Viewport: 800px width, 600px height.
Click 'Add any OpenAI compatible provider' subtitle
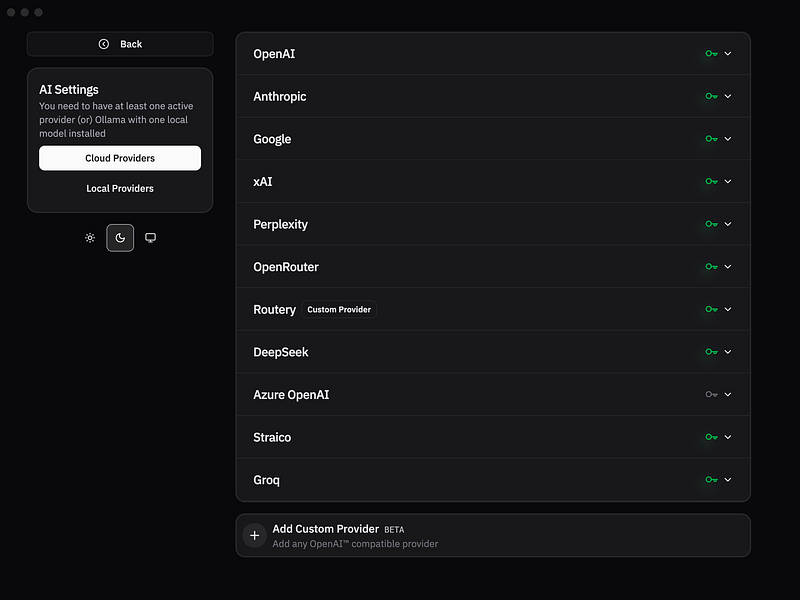click(x=355, y=544)
